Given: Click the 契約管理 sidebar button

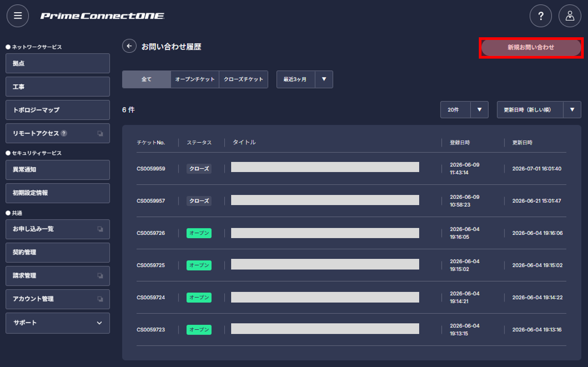Looking at the screenshot, I should 58,252.
